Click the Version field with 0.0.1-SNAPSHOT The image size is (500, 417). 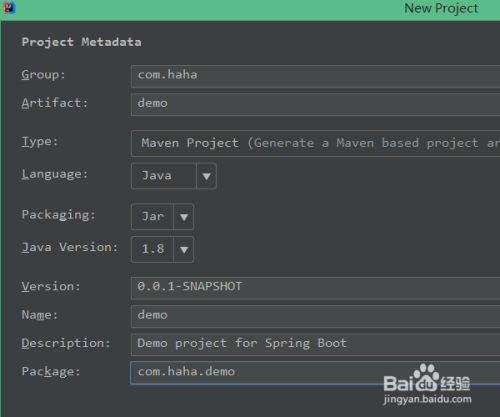coord(315,288)
